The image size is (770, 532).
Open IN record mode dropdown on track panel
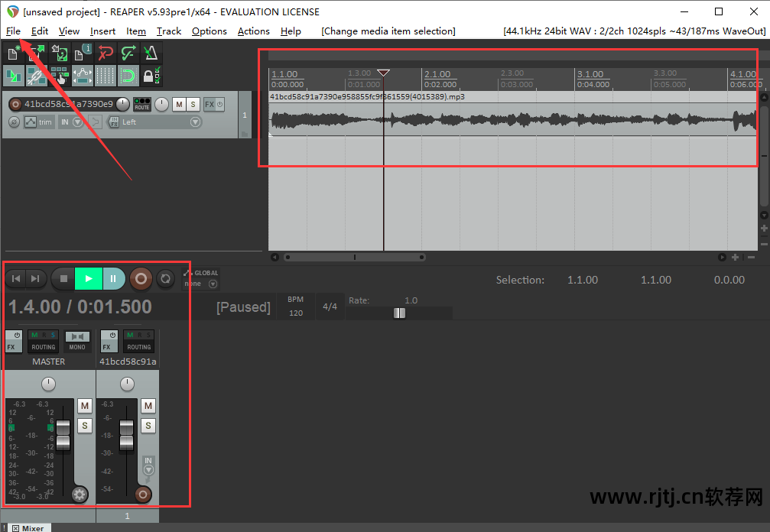point(70,122)
